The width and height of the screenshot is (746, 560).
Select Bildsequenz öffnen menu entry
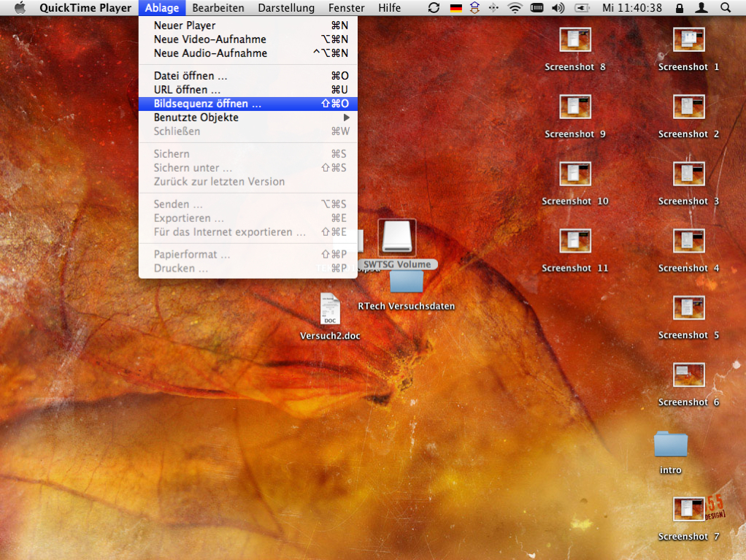(248, 103)
